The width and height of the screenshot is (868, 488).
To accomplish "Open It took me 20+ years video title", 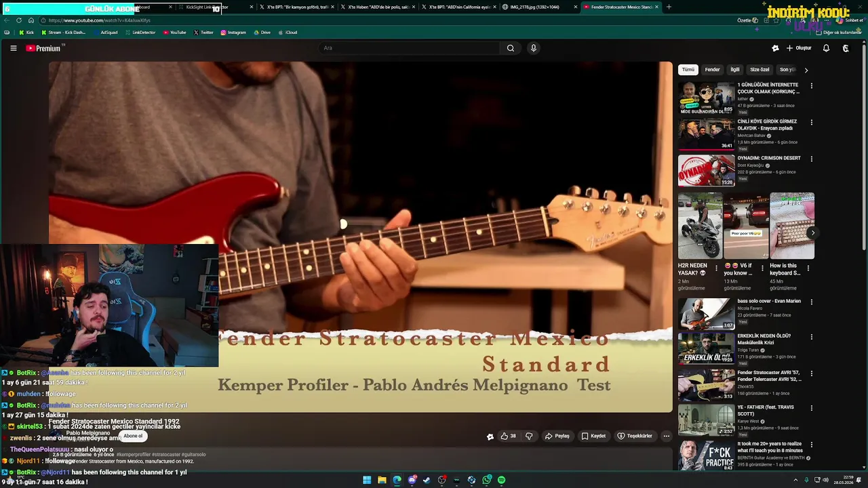I will pyautogui.click(x=770, y=447).
